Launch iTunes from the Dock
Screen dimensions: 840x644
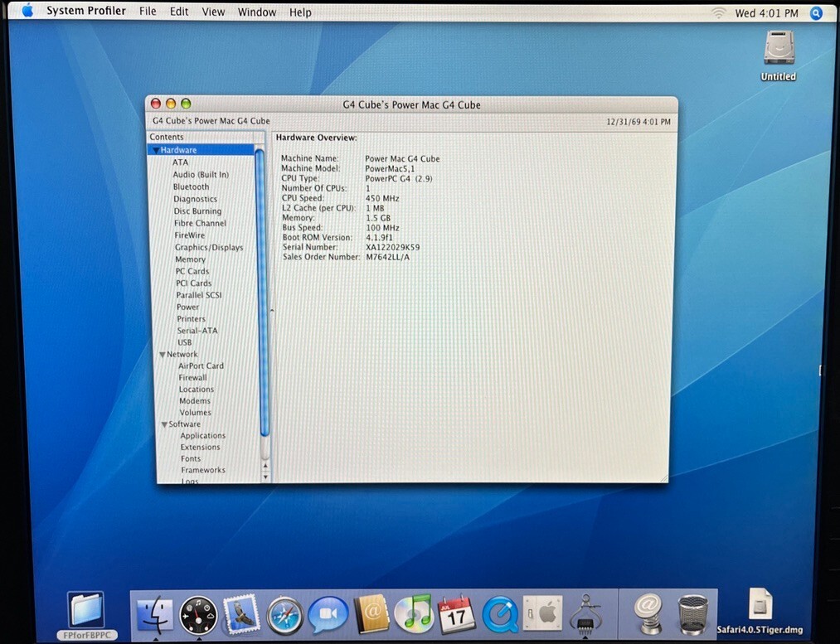414,613
